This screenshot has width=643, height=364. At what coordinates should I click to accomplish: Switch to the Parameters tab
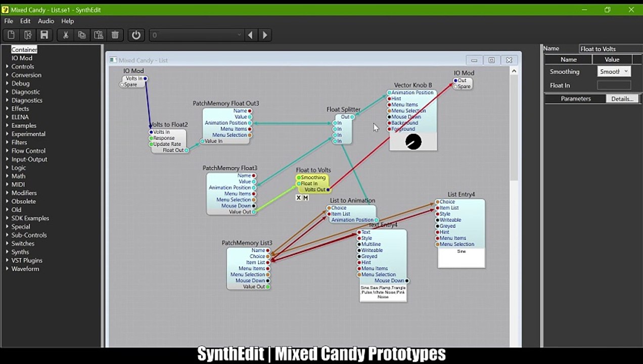[x=575, y=99]
